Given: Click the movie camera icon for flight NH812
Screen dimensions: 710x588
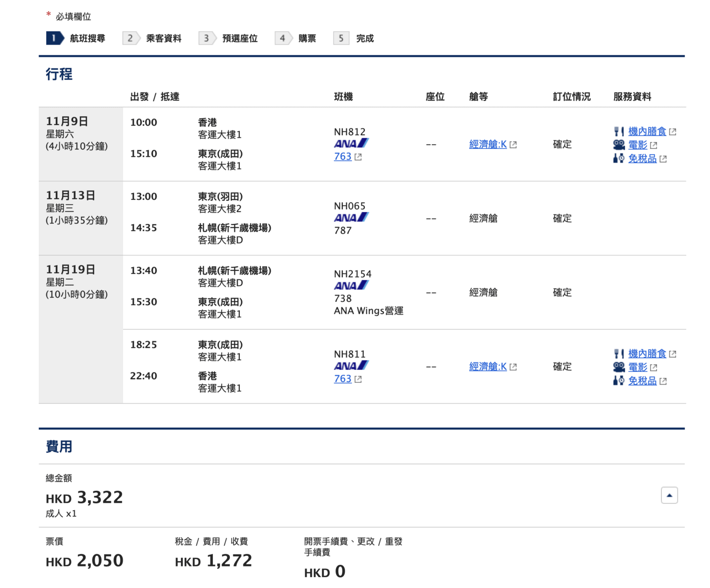Looking at the screenshot, I should 619,145.
